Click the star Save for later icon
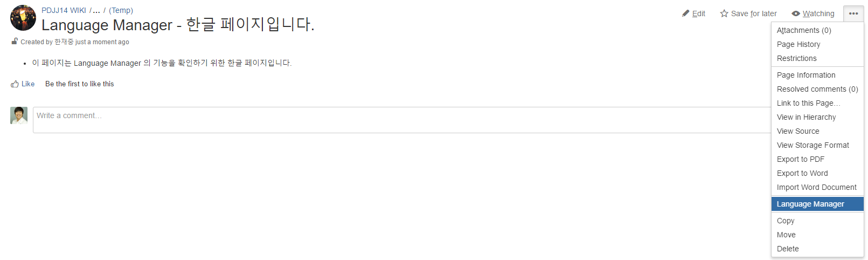Screen dimensions: 868x260 pyautogui.click(x=724, y=13)
